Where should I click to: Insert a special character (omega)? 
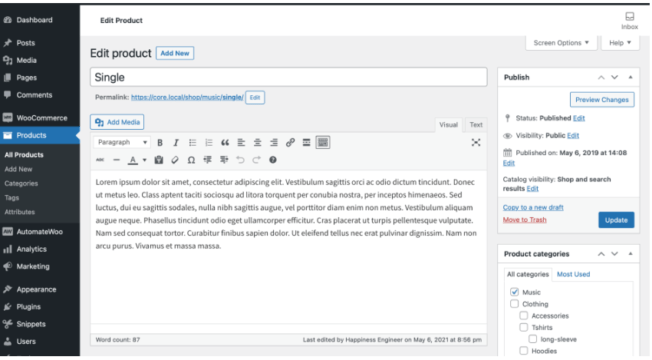coord(191,160)
